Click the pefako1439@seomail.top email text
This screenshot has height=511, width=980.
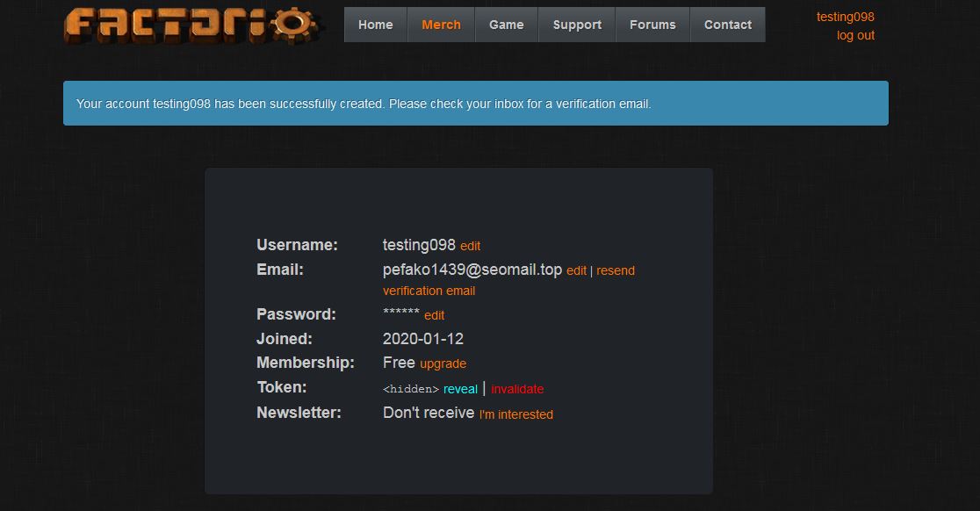(x=472, y=270)
